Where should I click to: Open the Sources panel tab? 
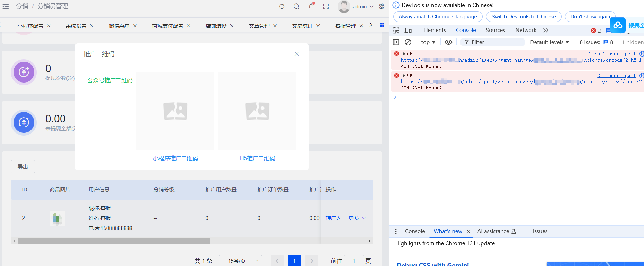click(x=495, y=30)
